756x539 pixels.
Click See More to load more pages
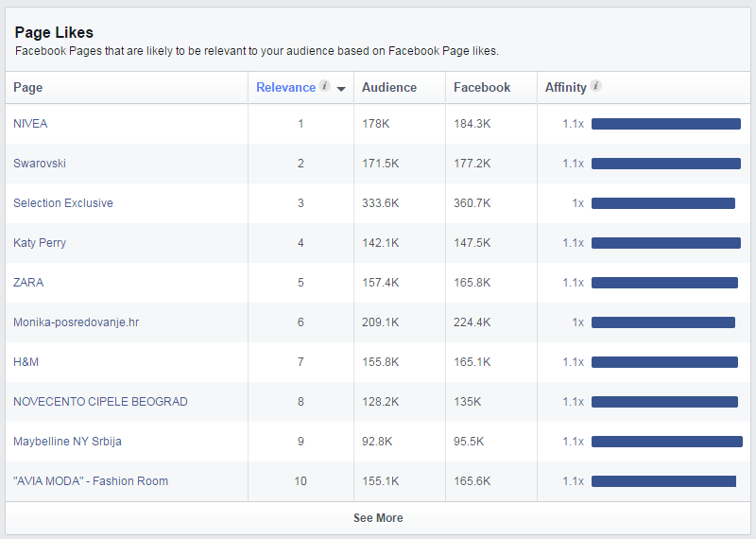point(378,518)
